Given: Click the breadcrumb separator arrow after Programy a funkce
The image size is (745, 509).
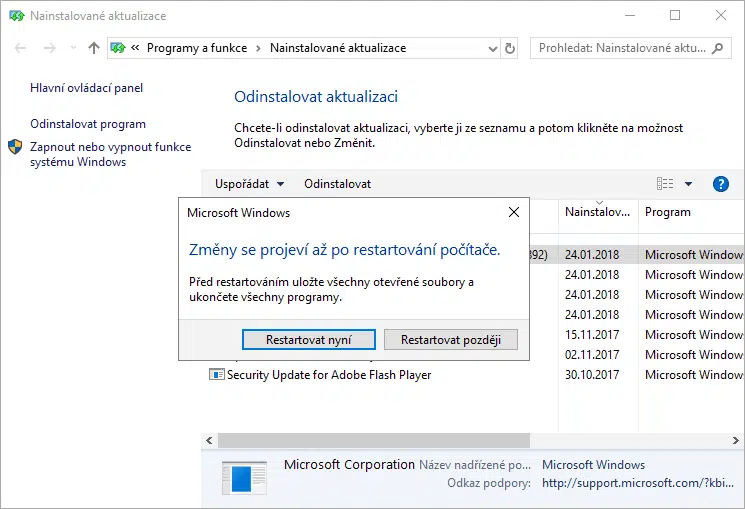Looking at the screenshot, I should pos(258,48).
